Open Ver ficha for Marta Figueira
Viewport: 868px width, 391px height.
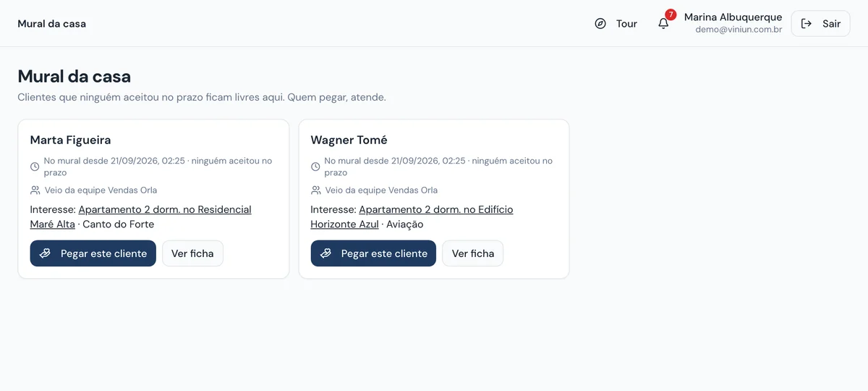point(192,253)
